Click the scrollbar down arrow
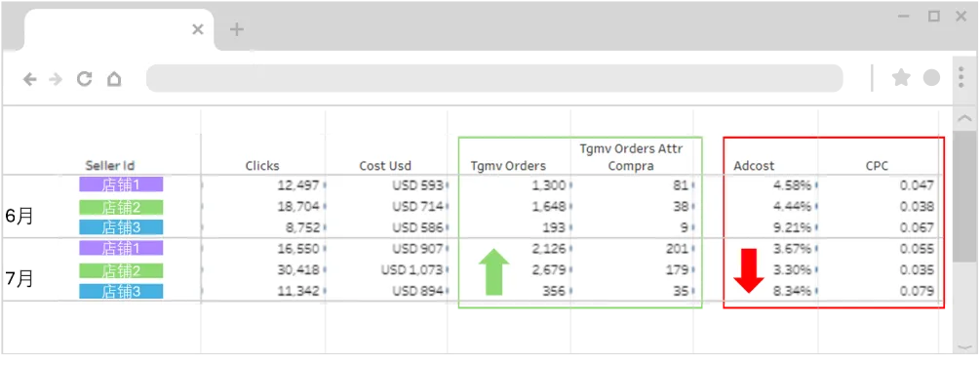 [x=965, y=346]
